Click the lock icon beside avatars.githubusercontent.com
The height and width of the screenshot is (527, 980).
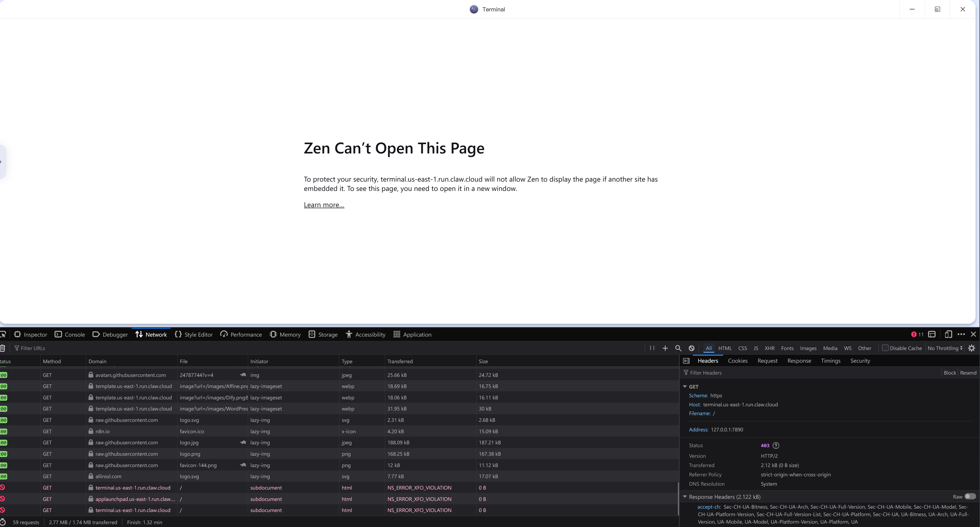91,375
